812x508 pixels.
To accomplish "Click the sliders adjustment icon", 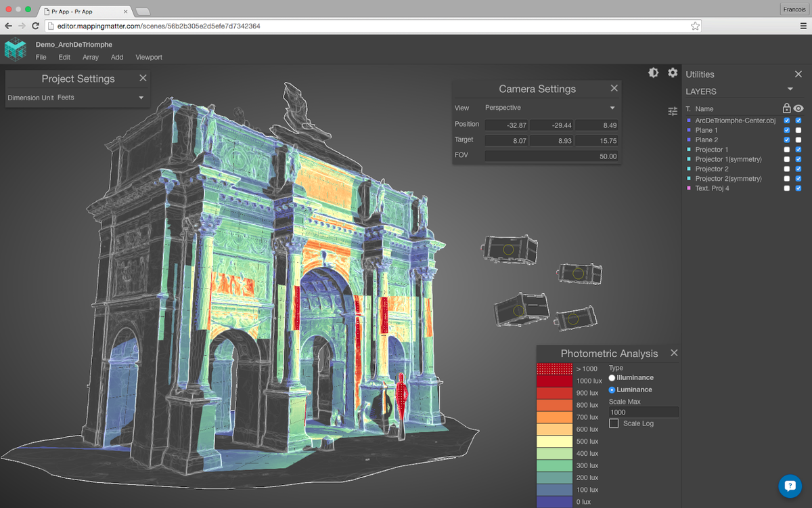I will (672, 111).
